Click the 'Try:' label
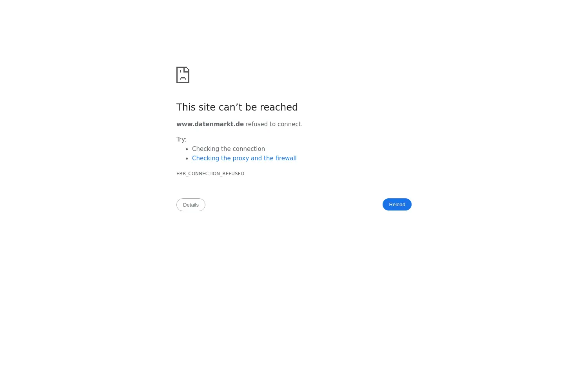Screen dimensions: 588x392 (x=181, y=140)
